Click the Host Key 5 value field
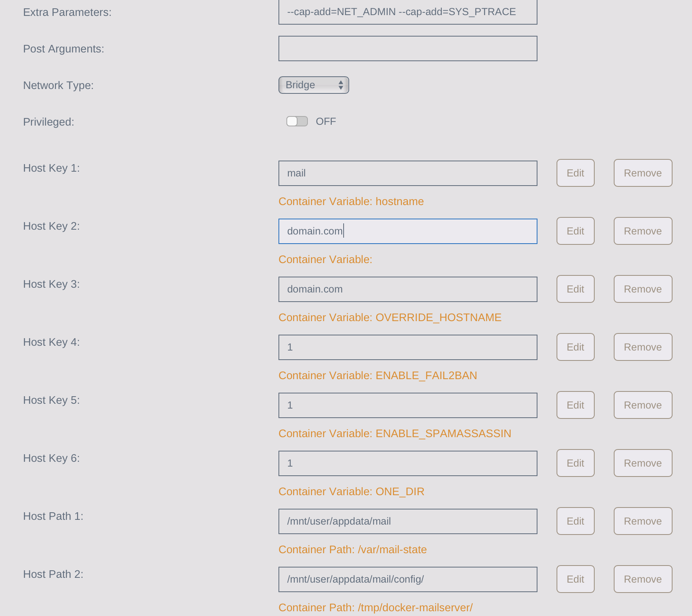 pos(408,405)
